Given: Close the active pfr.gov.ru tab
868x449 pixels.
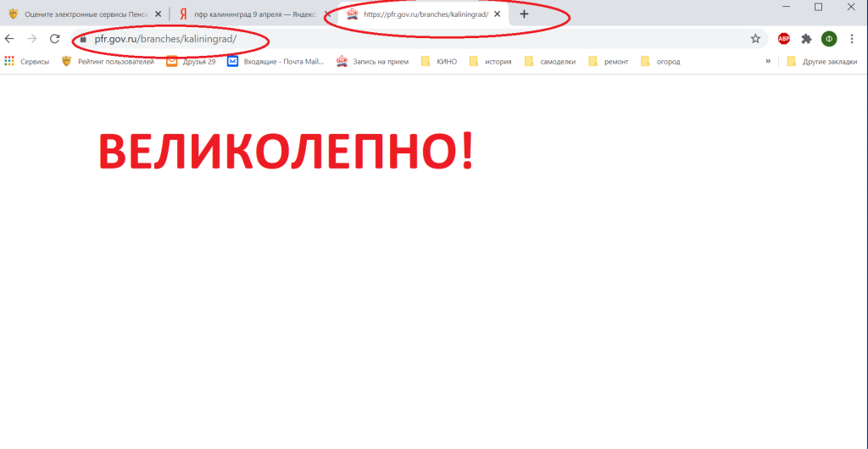Looking at the screenshot, I should click(x=498, y=14).
